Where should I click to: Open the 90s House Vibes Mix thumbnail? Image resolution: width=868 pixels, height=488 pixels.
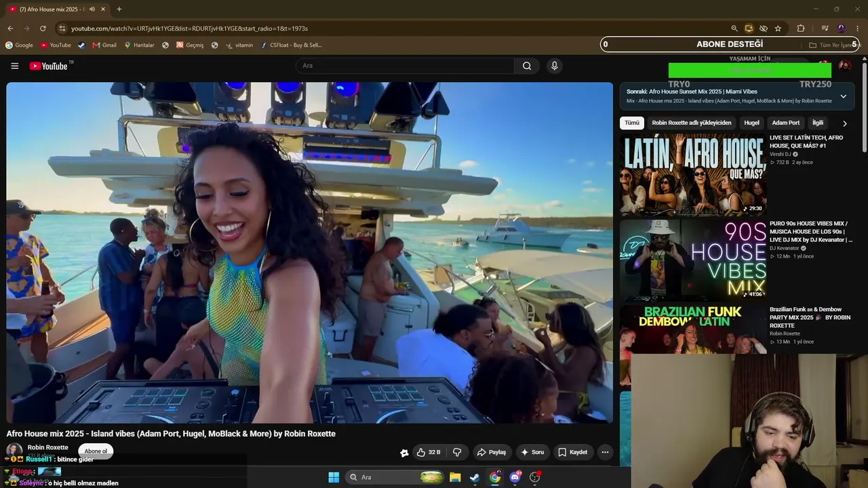[693, 260]
